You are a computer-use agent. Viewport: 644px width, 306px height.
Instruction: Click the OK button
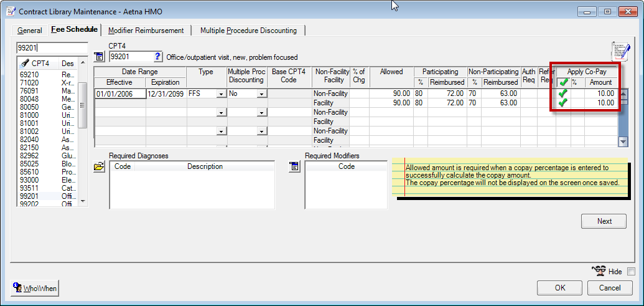coord(560,288)
